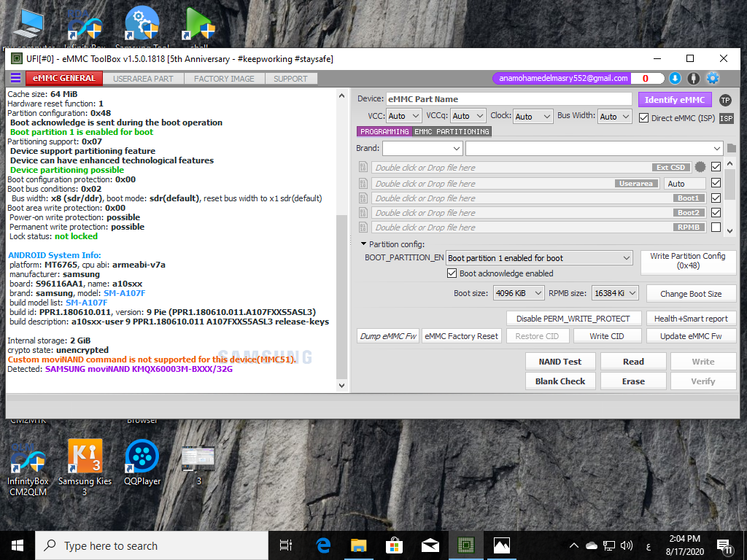Open the VCC voltage dropdown
The width and height of the screenshot is (747, 560).
[x=403, y=116]
